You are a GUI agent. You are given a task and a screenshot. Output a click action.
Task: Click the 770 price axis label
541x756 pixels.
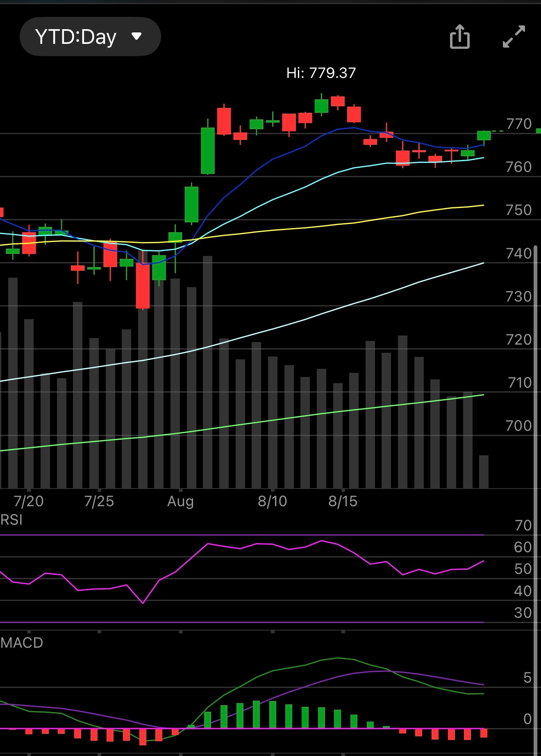click(519, 124)
